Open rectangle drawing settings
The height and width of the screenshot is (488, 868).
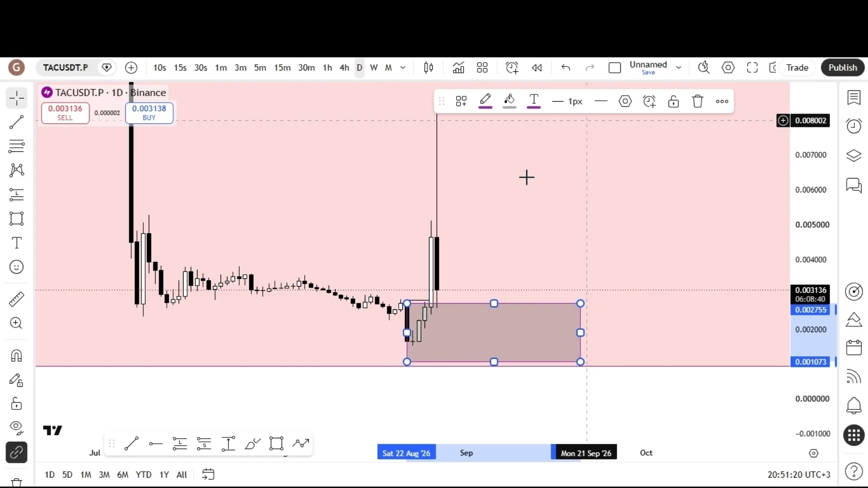click(x=625, y=101)
